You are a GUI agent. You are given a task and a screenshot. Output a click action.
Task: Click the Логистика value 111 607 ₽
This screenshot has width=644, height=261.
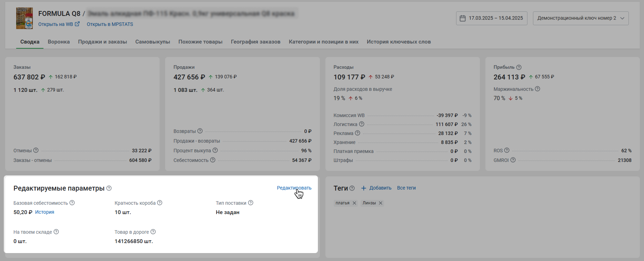pyautogui.click(x=446, y=124)
